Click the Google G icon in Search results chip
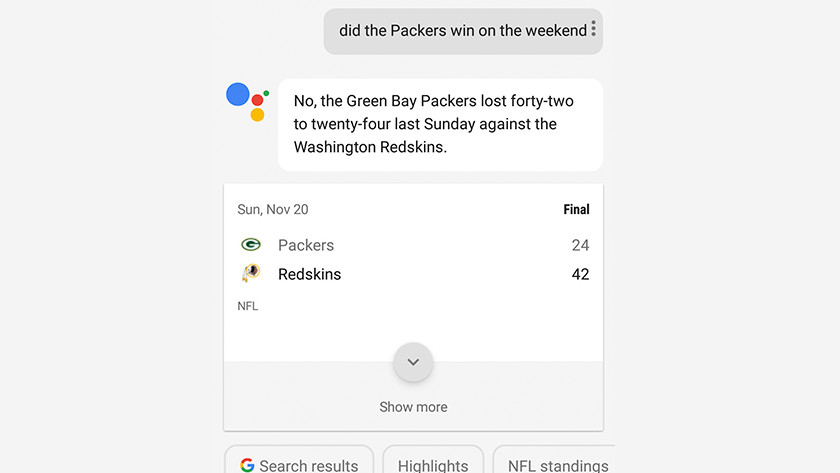 coord(247,465)
